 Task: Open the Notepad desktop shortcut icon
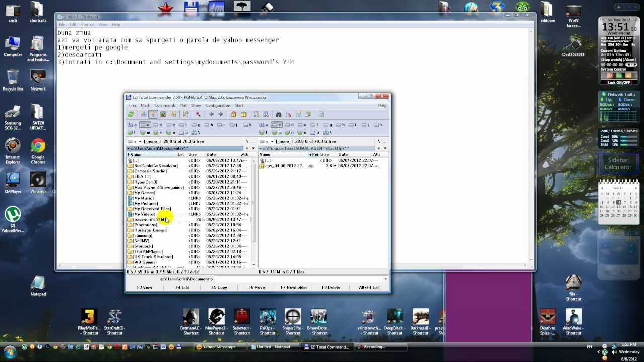[38, 286]
